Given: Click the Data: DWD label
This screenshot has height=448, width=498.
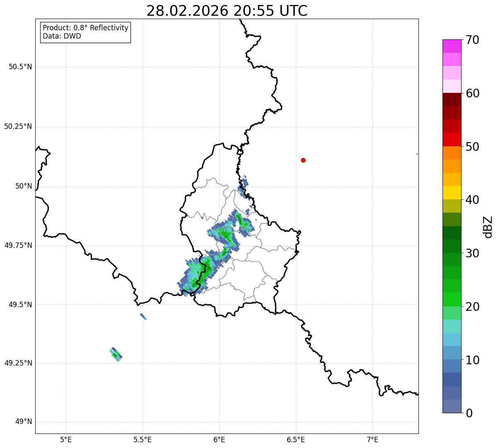Looking at the screenshot, I should pyautogui.click(x=62, y=36).
